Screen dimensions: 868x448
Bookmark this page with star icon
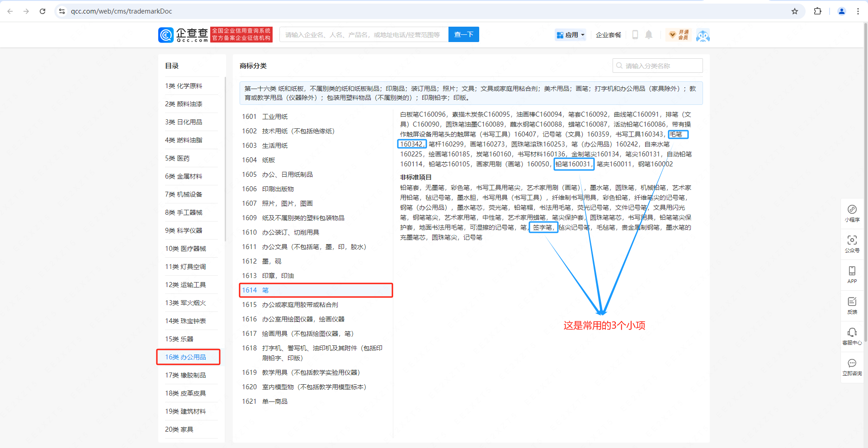click(x=795, y=11)
